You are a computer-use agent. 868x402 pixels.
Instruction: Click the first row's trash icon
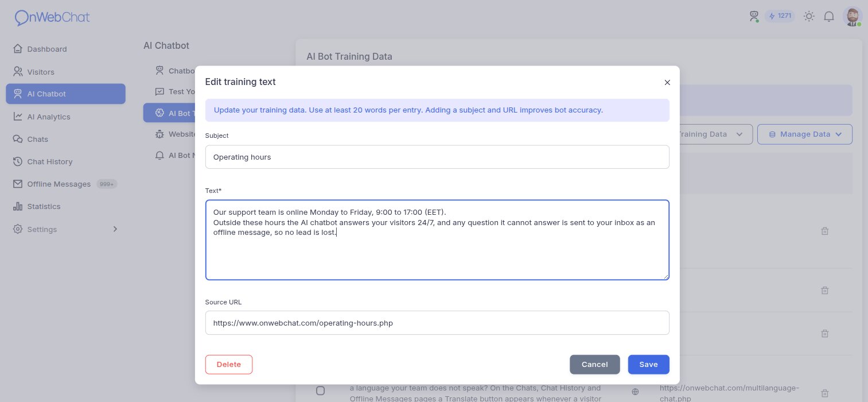[x=825, y=231]
